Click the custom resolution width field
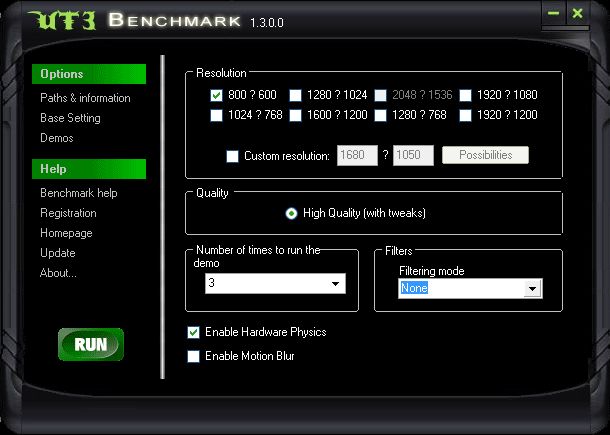610x435 pixels. pyautogui.click(x=356, y=156)
